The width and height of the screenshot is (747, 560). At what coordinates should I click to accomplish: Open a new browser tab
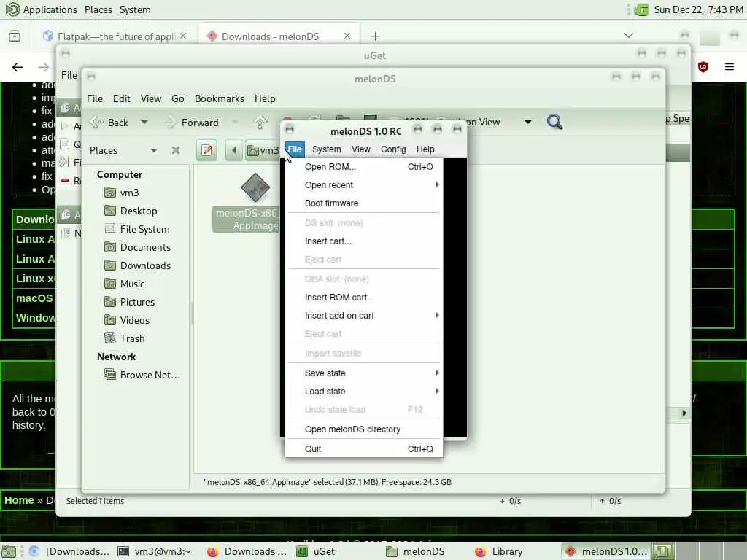tap(375, 36)
